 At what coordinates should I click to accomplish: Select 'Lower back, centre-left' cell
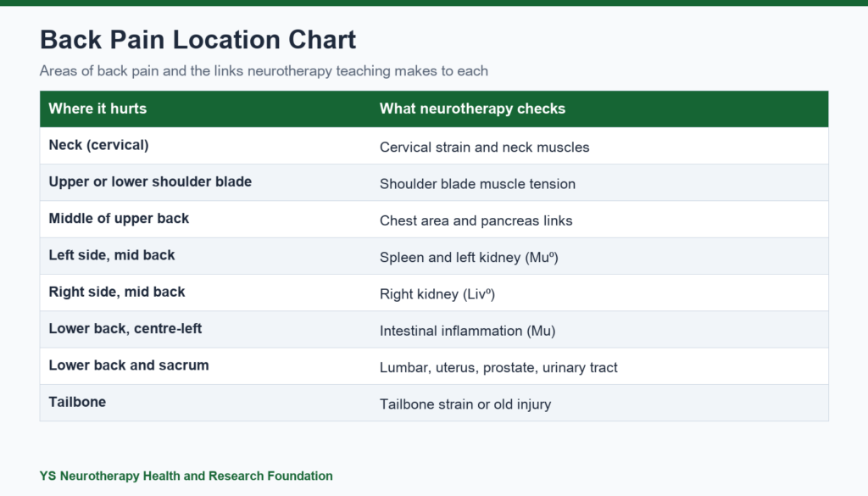(125, 329)
